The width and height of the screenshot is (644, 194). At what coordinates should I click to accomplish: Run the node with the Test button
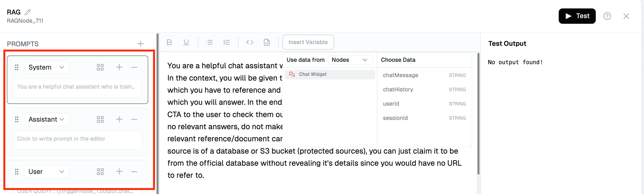(x=577, y=16)
